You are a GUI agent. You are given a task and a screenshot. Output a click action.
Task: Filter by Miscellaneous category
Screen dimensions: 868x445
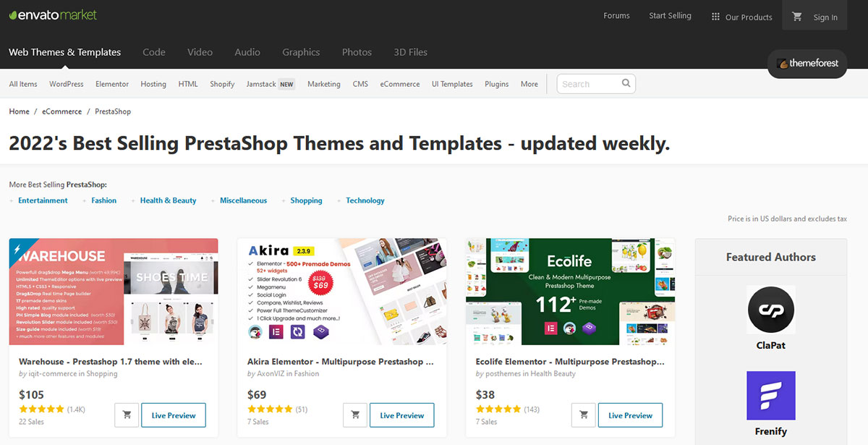[x=244, y=200]
